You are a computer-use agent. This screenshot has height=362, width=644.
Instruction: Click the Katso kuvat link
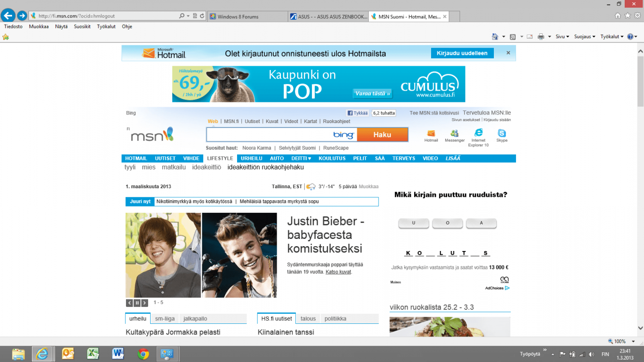pyautogui.click(x=338, y=272)
